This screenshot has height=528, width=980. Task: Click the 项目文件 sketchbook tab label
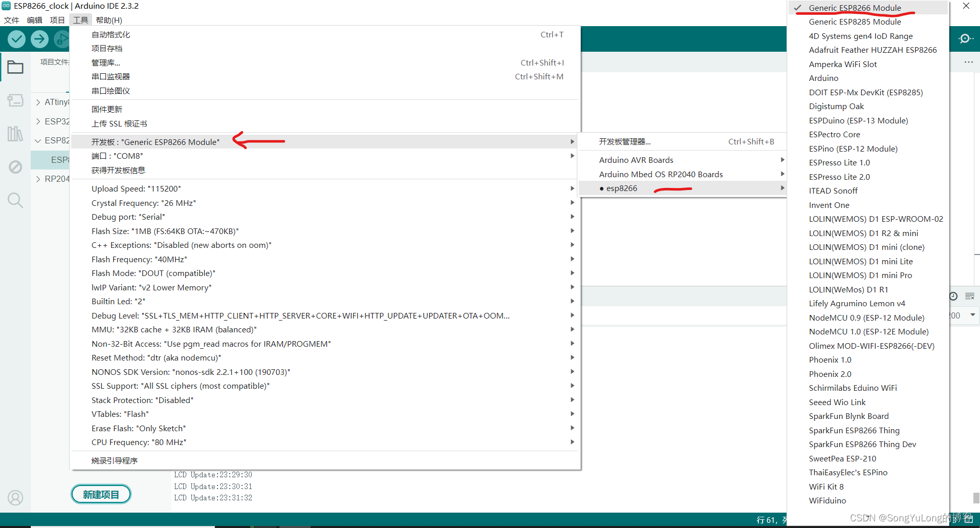[54, 62]
